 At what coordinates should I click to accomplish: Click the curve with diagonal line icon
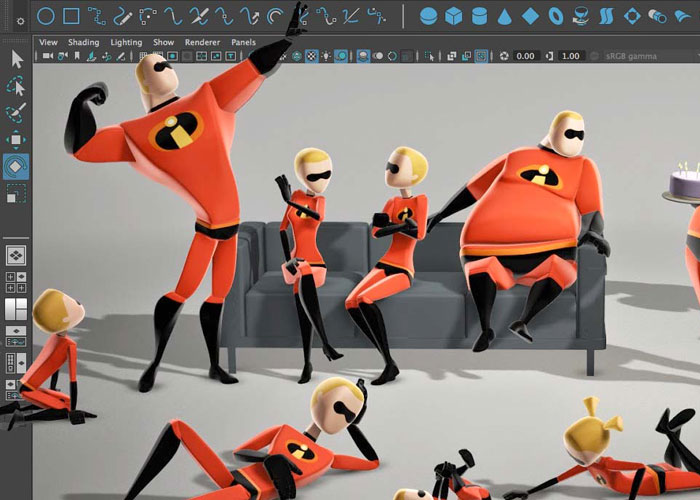point(351,16)
